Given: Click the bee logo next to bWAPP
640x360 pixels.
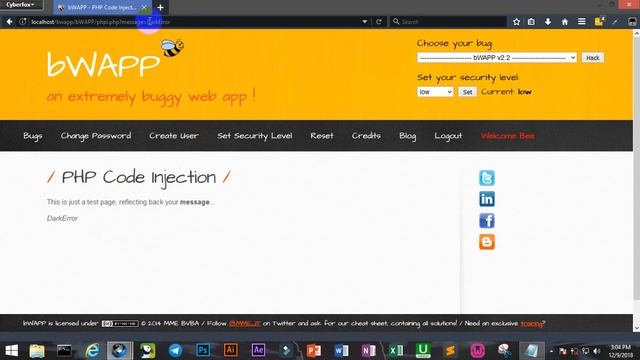Looking at the screenshot, I should coord(172,48).
